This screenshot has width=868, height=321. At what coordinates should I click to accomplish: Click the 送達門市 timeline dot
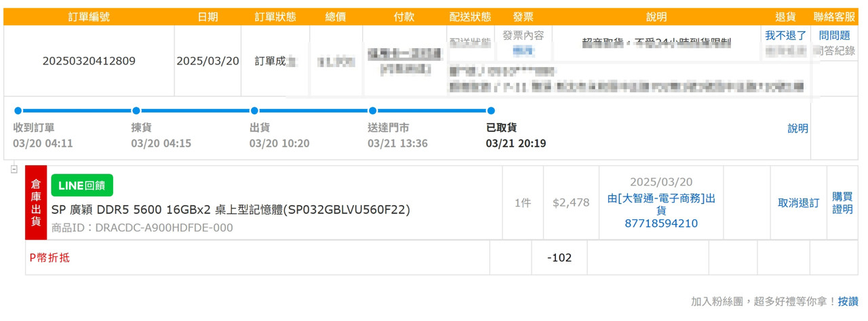(372, 111)
